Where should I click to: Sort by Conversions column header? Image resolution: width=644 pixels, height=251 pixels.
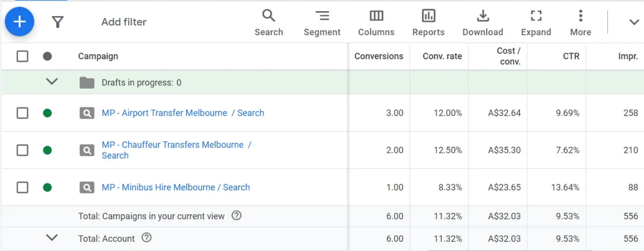click(379, 56)
